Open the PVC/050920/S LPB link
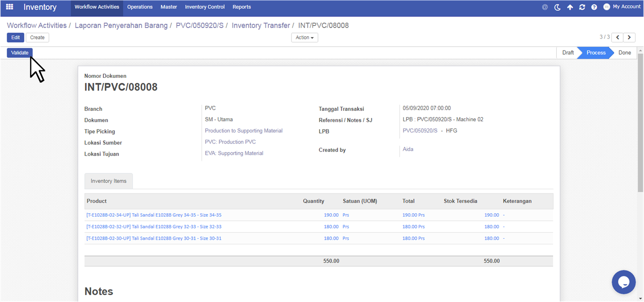The height and width of the screenshot is (302, 644). pyautogui.click(x=420, y=131)
